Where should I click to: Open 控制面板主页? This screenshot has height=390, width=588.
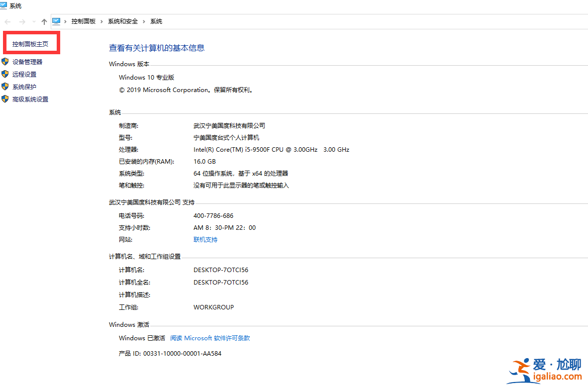click(30, 43)
